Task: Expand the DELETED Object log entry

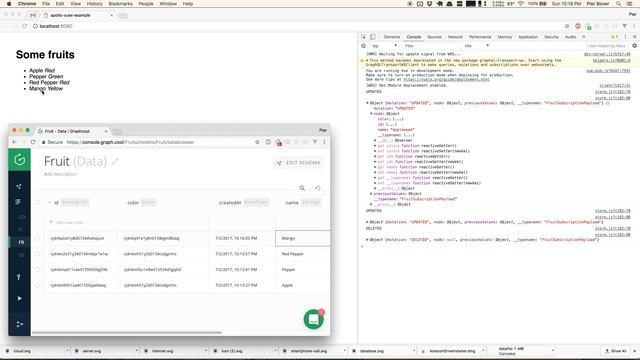Action: pyautogui.click(x=367, y=240)
